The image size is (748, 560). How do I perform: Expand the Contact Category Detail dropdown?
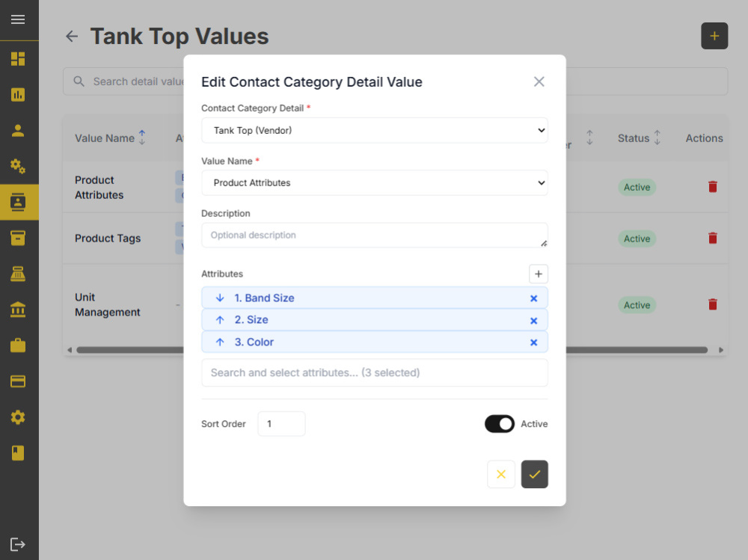click(x=375, y=130)
